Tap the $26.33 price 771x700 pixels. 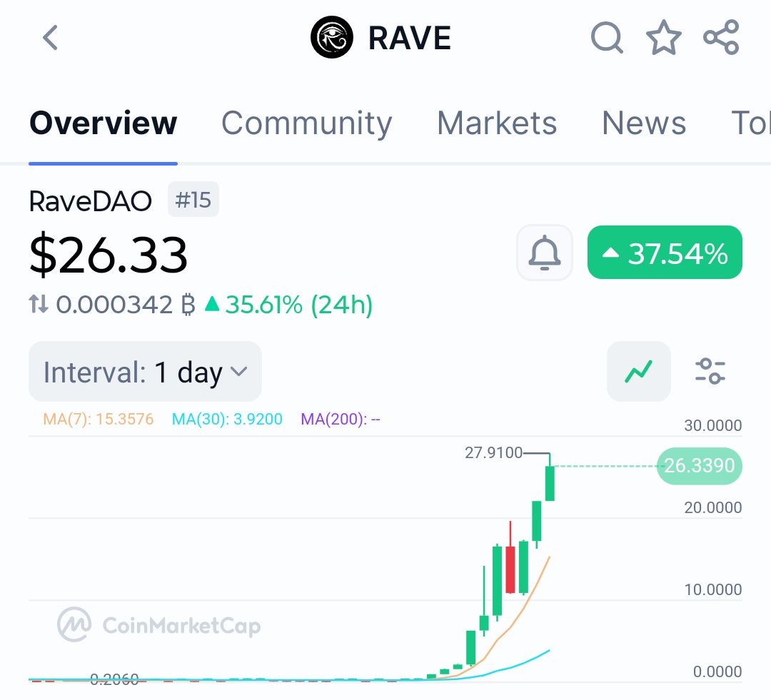point(109,253)
